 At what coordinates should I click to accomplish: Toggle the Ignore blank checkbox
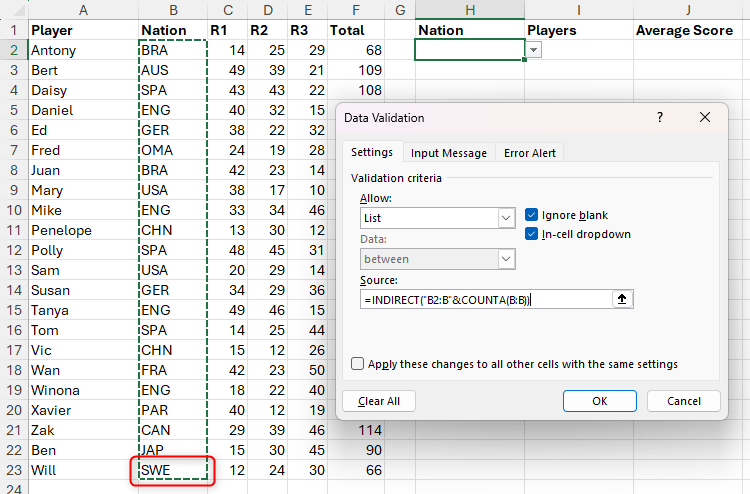click(532, 215)
